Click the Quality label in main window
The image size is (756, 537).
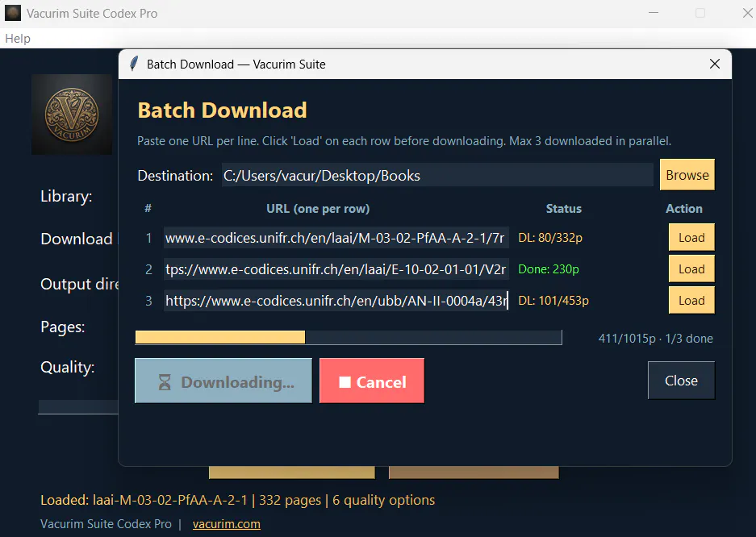click(x=68, y=368)
